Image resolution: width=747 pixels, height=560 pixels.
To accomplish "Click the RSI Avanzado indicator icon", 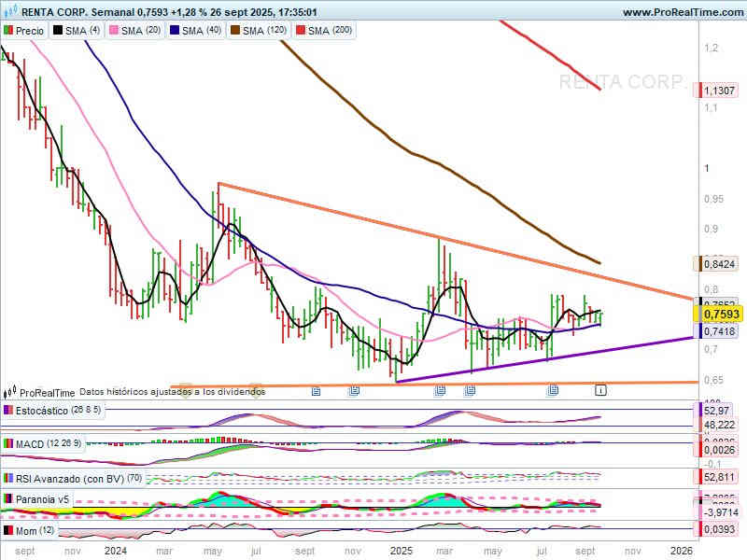I will 8,478.
